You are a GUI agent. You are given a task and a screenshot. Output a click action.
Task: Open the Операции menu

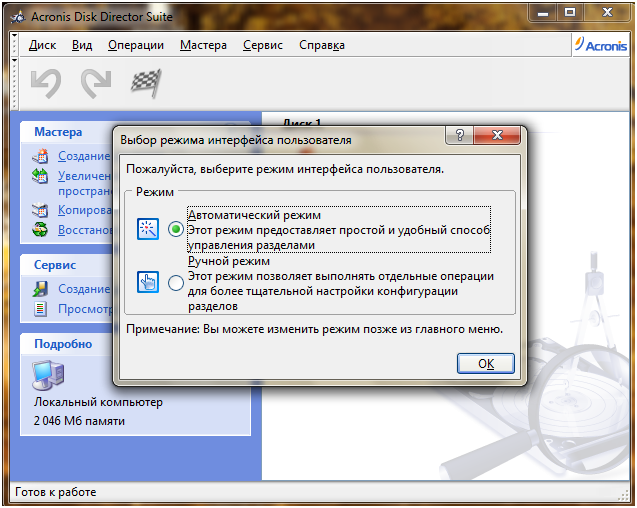tap(136, 45)
